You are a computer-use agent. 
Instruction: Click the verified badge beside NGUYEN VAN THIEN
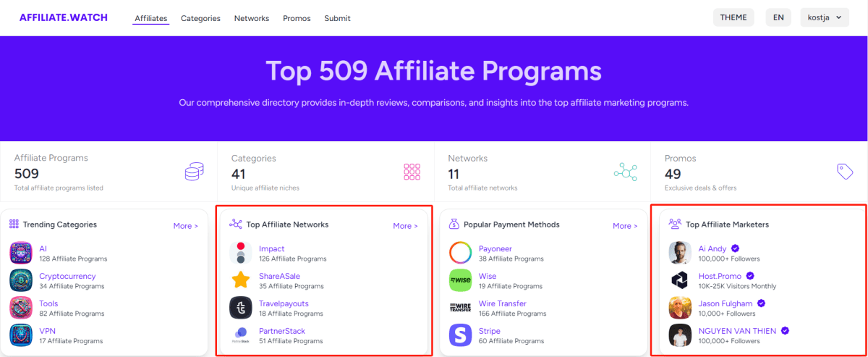[785, 331]
